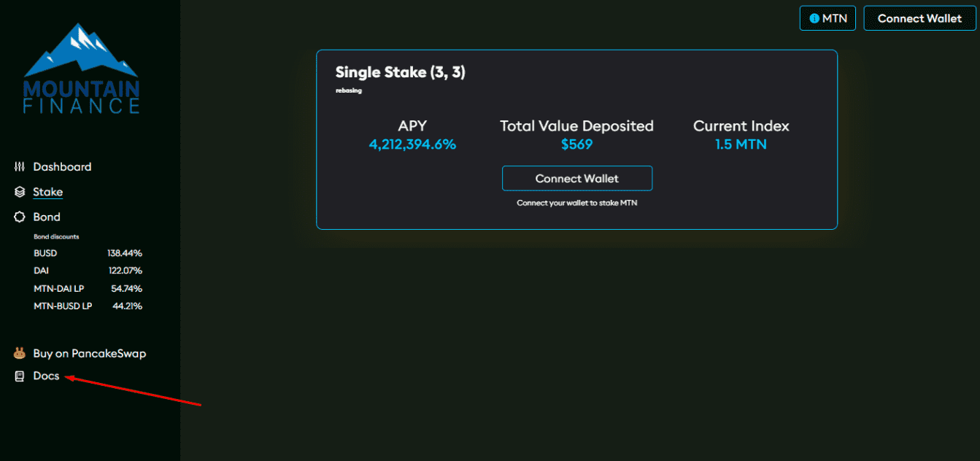Click the Bond circle icon
Image resolution: width=980 pixels, height=461 pixels.
tap(20, 217)
